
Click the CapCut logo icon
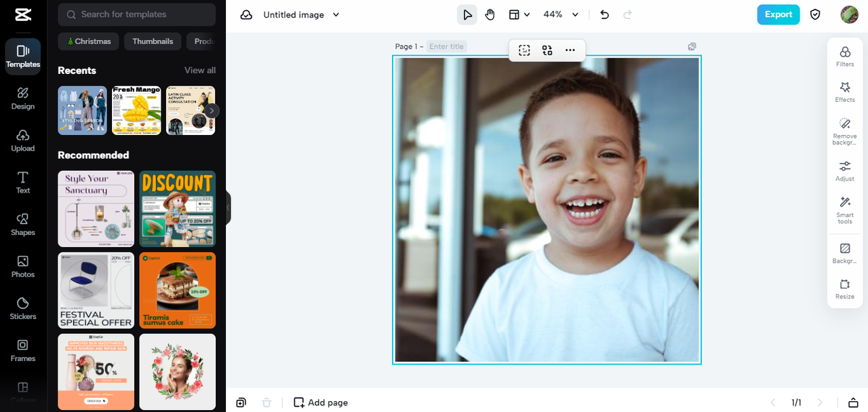click(23, 15)
